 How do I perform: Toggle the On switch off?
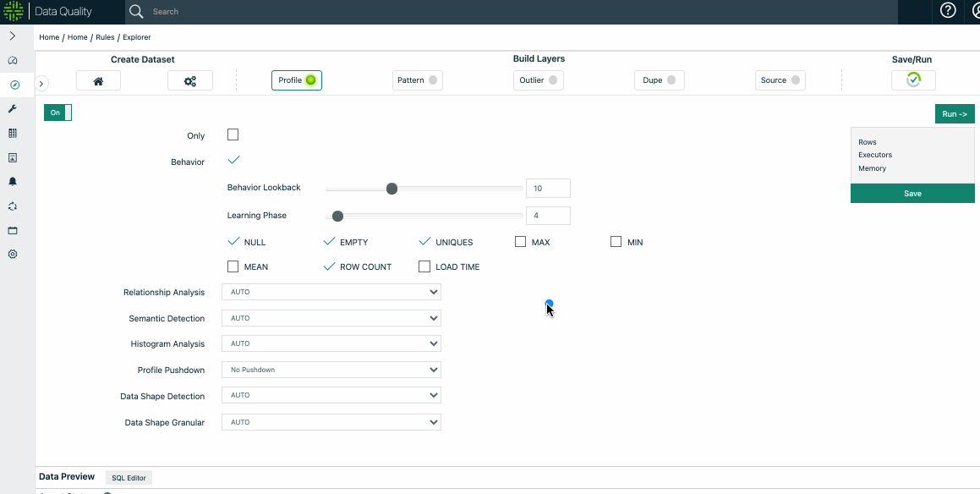57,113
